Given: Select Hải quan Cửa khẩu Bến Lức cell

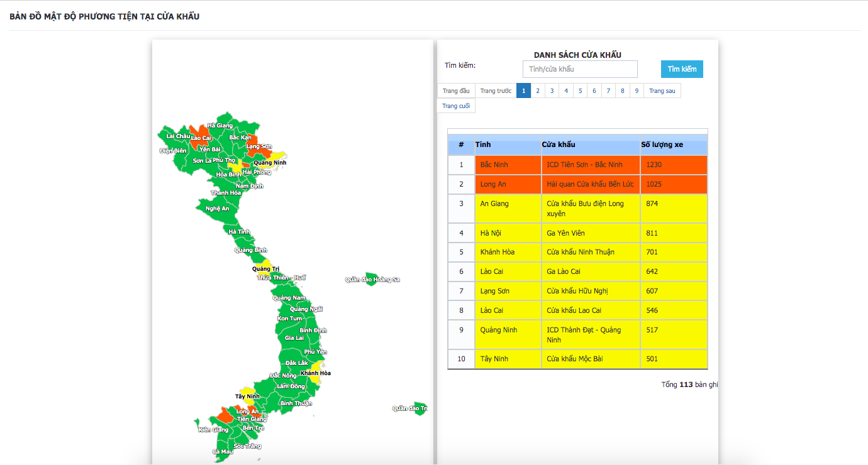Looking at the screenshot, I should point(591,184).
